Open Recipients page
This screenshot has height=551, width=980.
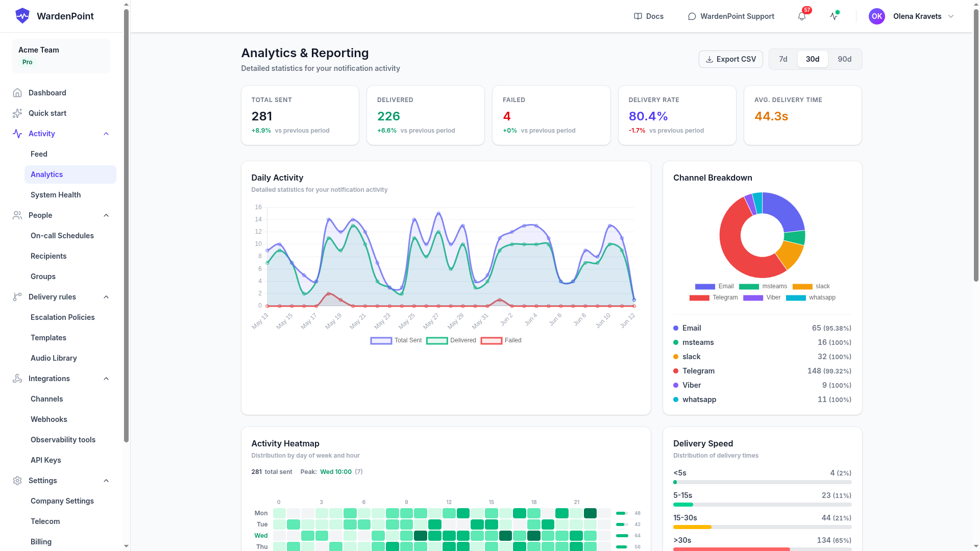[x=70, y=256]
